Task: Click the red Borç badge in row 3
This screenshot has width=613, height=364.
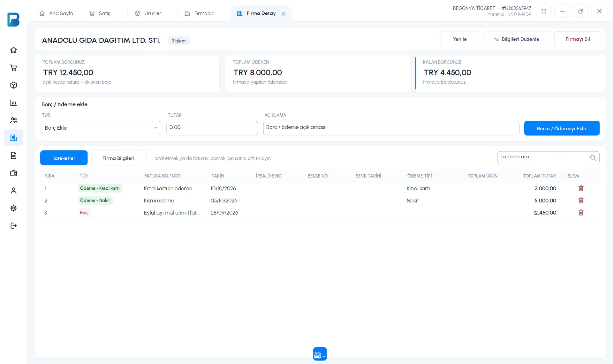Action: (85, 213)
